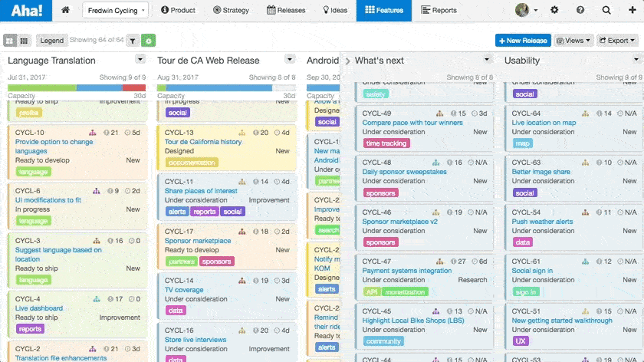Click the hierarchy icon on CYCL-4 card
Image resolution: width=644 pixels, height=362 pixels.
coord(97,299)
